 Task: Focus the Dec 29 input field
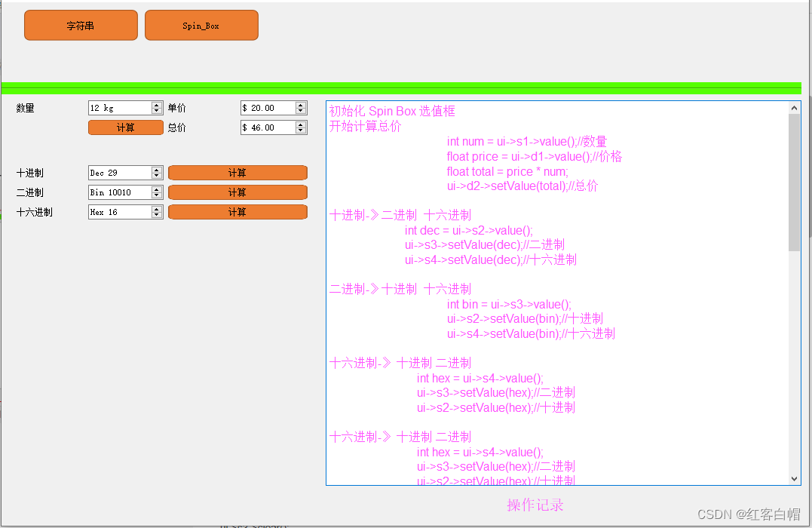pyautogui.click(x=120, y=173)
